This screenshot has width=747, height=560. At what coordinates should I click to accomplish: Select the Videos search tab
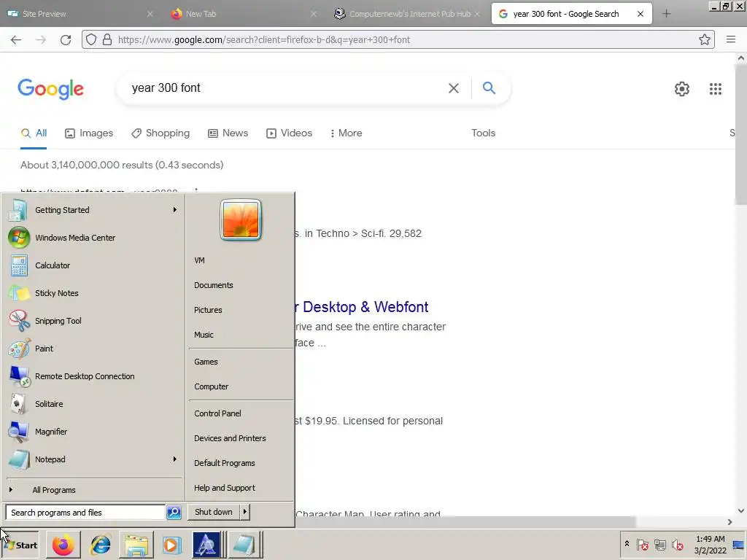(289, 133)
